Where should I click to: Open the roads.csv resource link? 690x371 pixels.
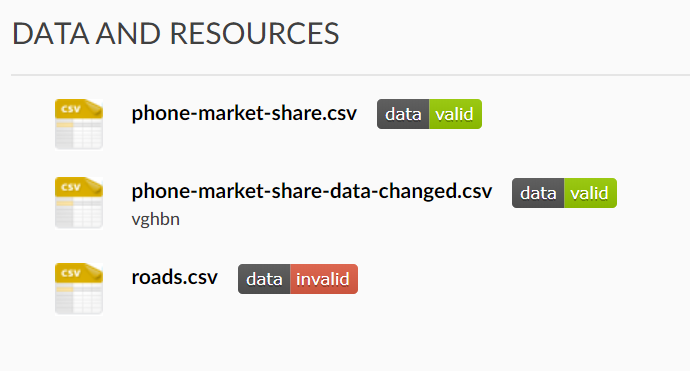(174, 278)
